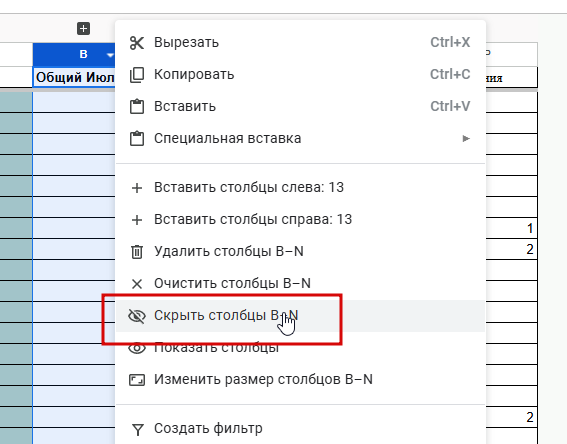Screen dimensions: 567x444
Task: Open the column B header dropdown arrow
Action: click(110, 55)
